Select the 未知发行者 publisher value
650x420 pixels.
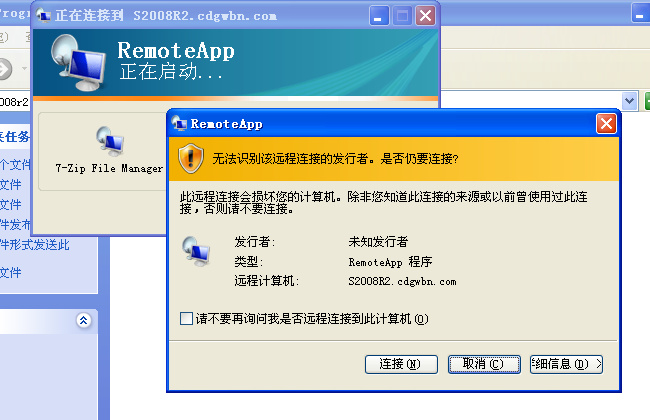[378, 241]
